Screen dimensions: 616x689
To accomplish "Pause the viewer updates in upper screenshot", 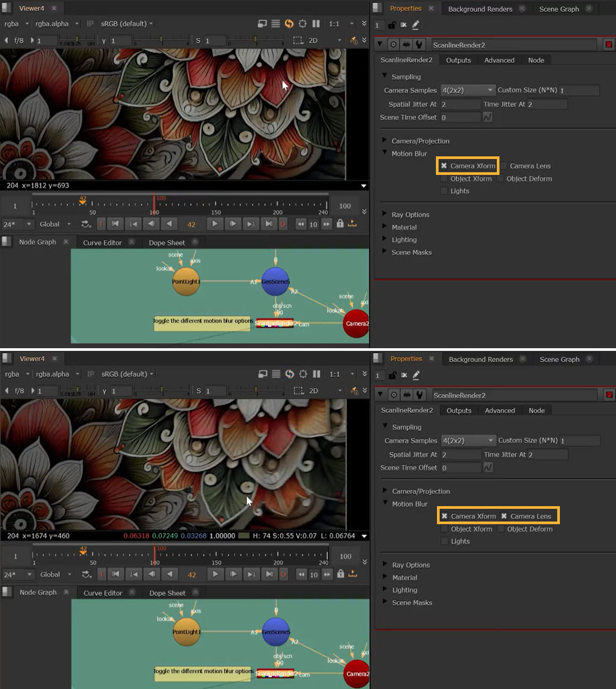I will click(x=316, y=23).
